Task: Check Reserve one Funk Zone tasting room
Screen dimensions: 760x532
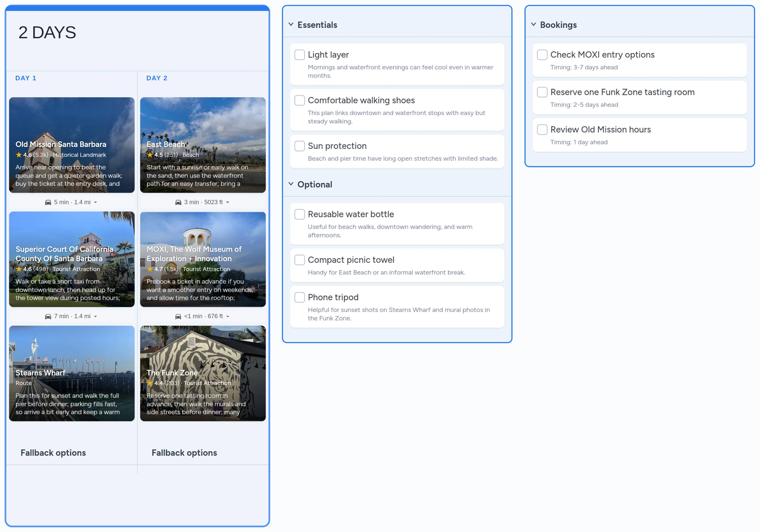Action: 542,92
